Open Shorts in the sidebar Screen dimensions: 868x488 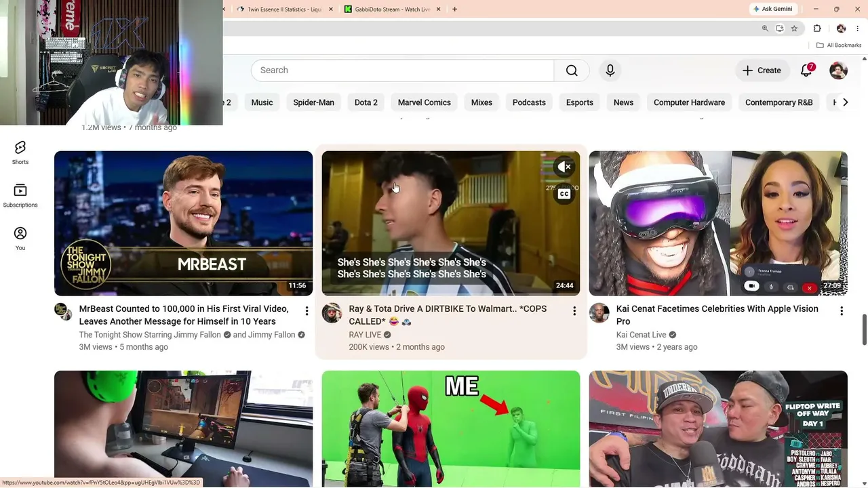click(x=20, y=152)
